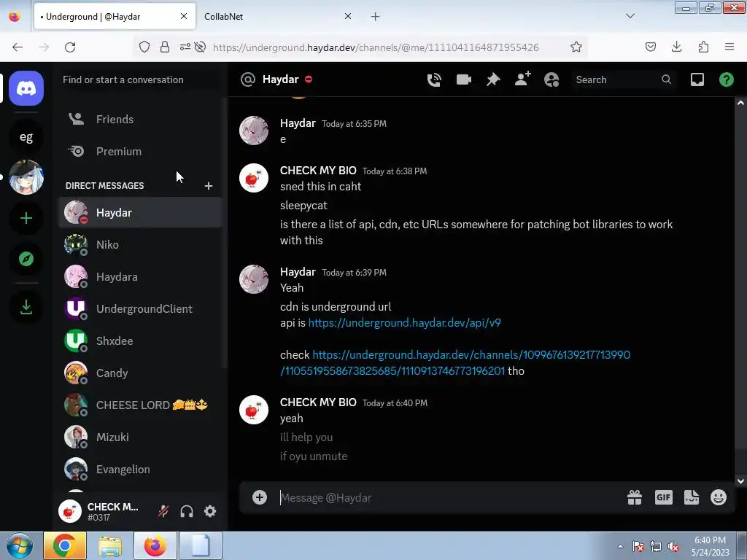Open the GIF picker
The width and height of the screenshot is (747, 560).
[x=663, y=497]
